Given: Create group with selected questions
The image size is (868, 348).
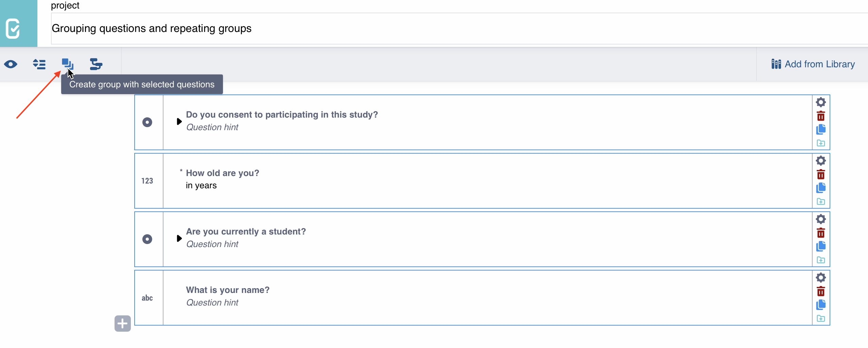Looking at the screenshot, I should [67, 64].
